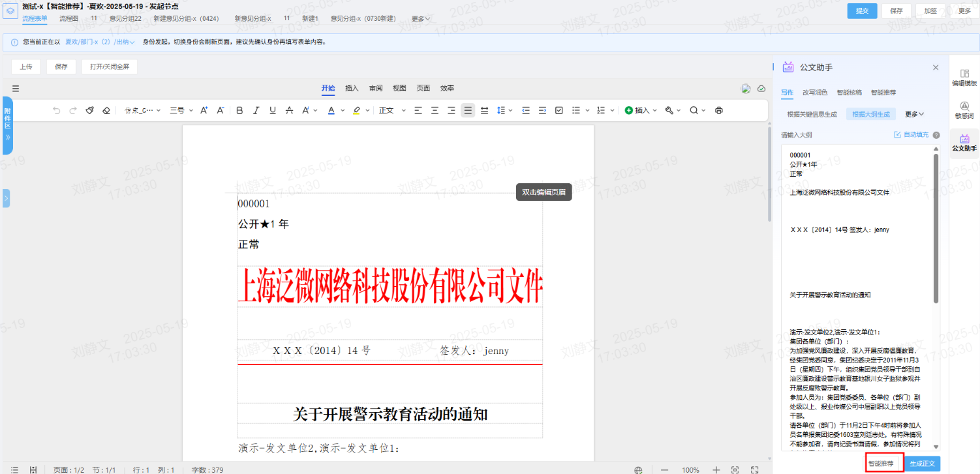Screen dimensions: 980x474
Task: Select 根据关键信息生成 option
Action: tap(812, 114)
